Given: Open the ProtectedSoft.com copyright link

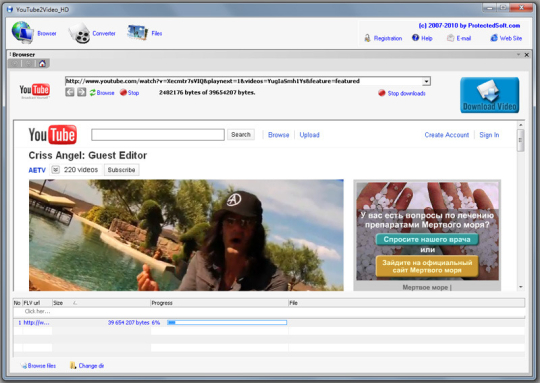Looking at the screenshot, I should pyautogui.click(x=469, y=25).
